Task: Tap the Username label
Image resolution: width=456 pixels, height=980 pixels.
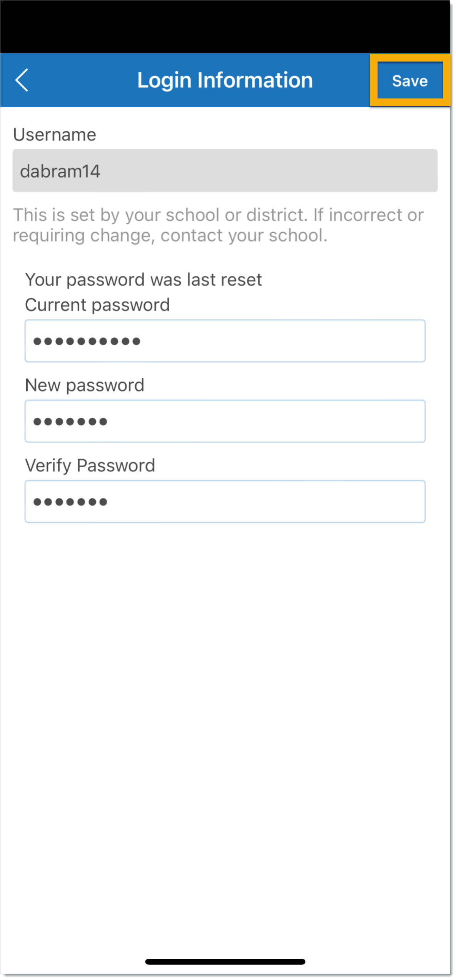Action: point(55,135)
